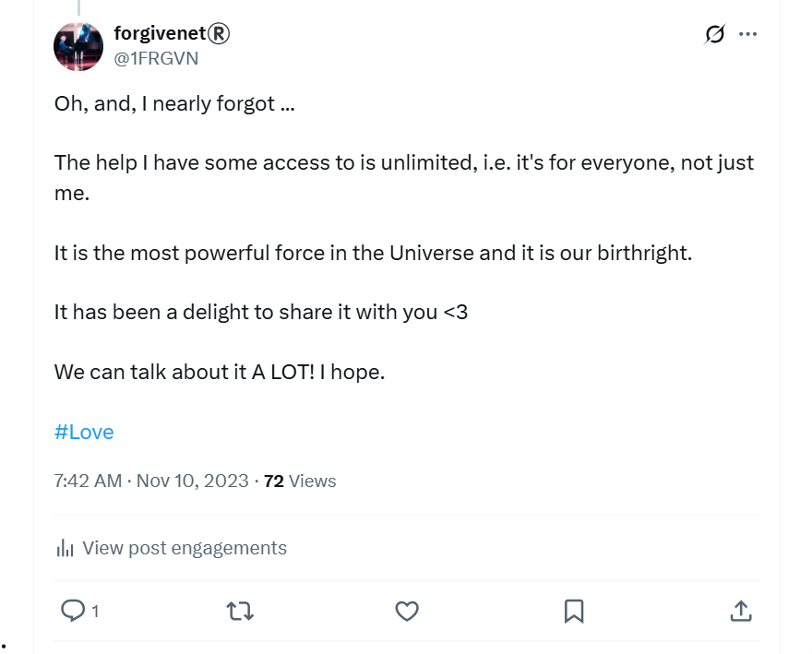Click the bar chart engagements icon
This screenshot has height=654, width=812.
click(65, 548)
